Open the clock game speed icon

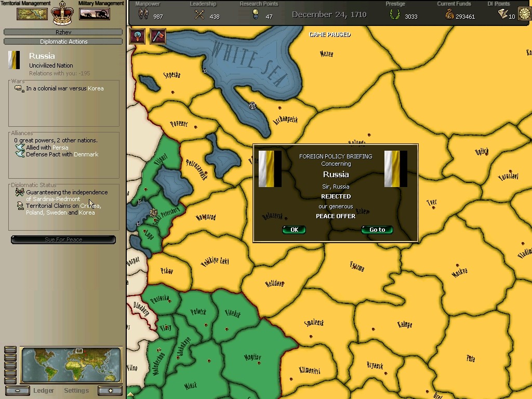click(x=525, y=14)
